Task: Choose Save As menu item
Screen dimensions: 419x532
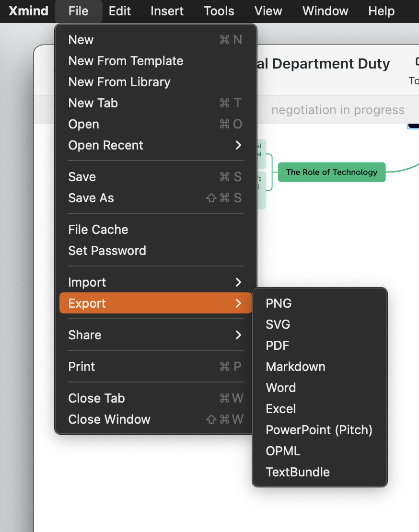Action: pyautogui.click(x=155, y=198)
